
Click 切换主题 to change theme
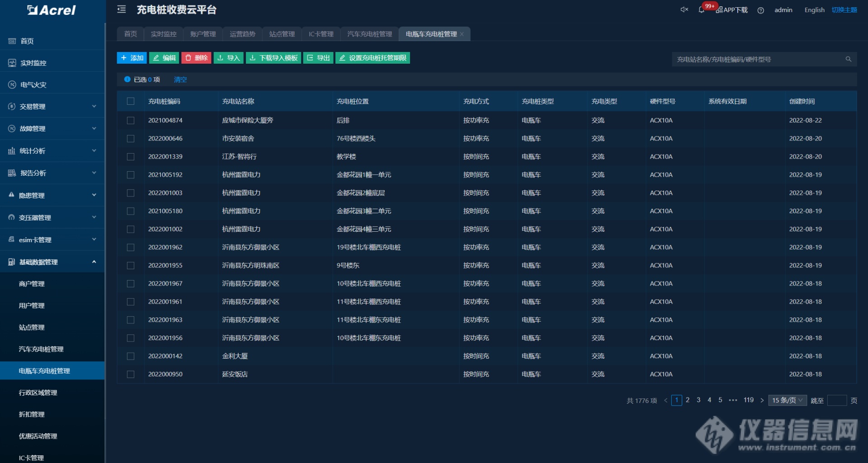coord(844,10)
